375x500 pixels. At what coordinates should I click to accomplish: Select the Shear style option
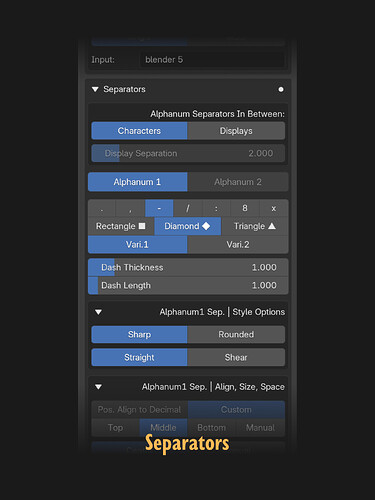pos(236,357)
